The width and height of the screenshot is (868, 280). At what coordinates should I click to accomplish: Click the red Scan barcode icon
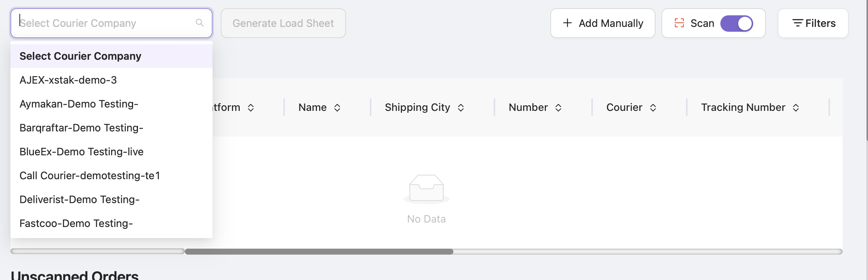click(x=679, y=23)
